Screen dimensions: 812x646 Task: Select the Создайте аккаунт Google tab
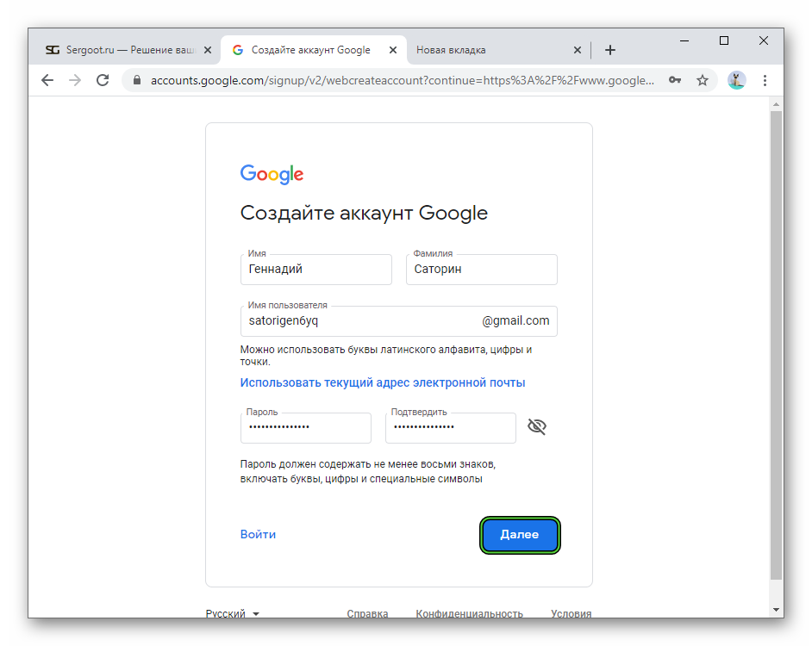314,50
